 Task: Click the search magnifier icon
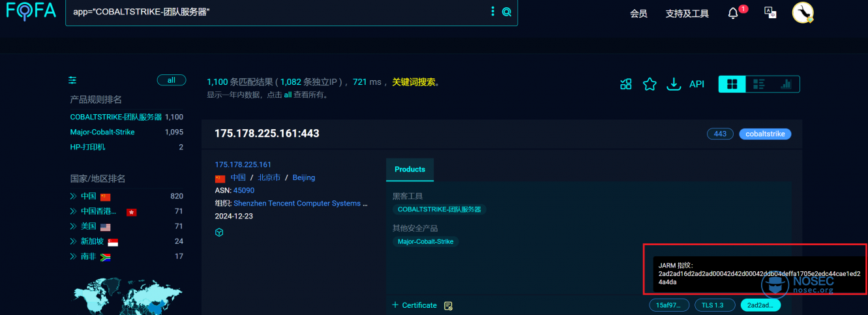tap(507, 12)
